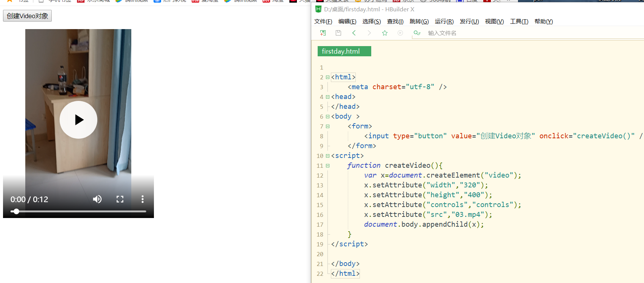Click the forward navigation arrow in HBuilder
This screenshot has width=644, height=283.
369,33
